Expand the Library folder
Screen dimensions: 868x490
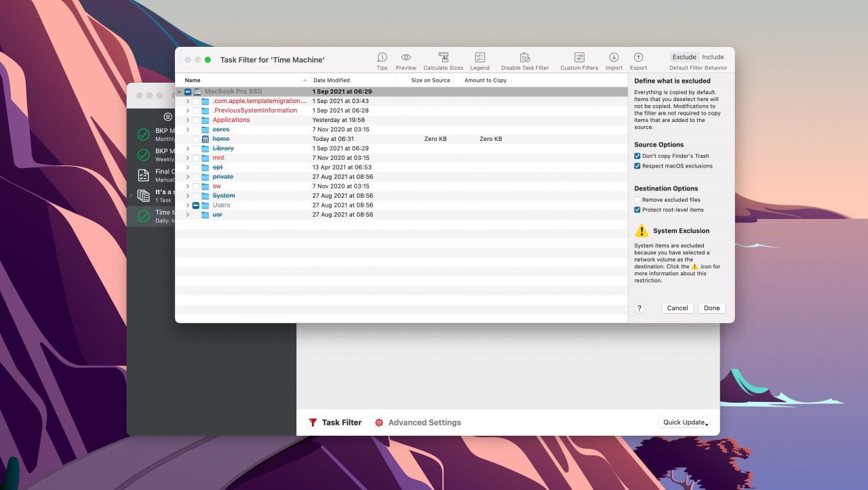tap(188, 148)
